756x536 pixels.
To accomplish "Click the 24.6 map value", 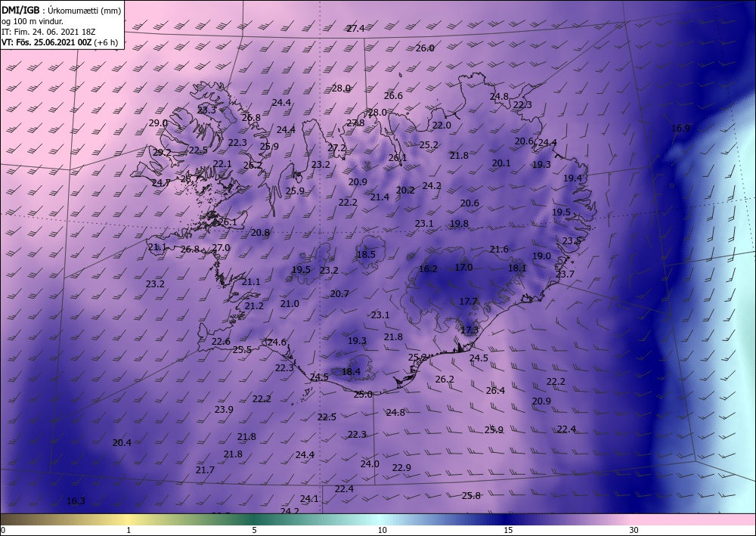I will coord(277,342).
